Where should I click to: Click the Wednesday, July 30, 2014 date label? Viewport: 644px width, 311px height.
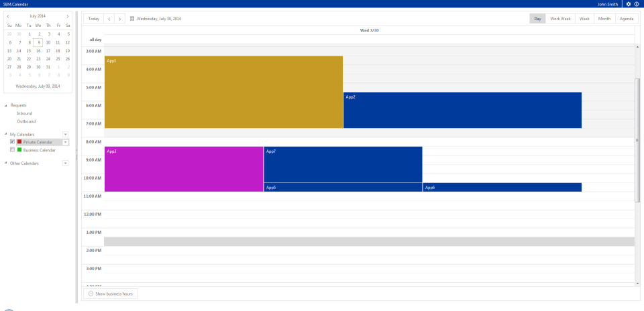158,19
